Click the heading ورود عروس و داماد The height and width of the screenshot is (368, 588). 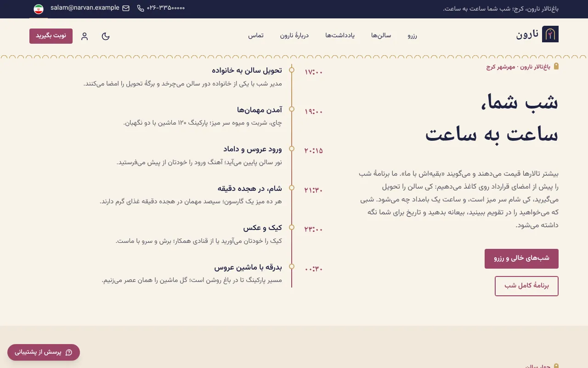(253, 149)
